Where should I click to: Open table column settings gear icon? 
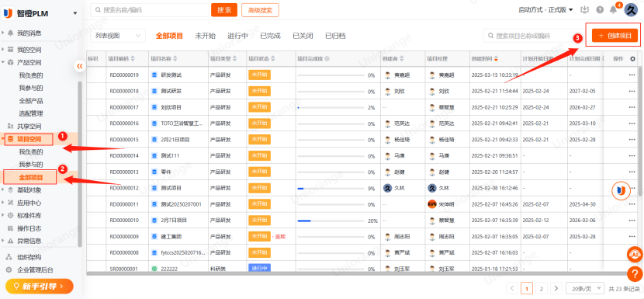[x=632, y=59]
